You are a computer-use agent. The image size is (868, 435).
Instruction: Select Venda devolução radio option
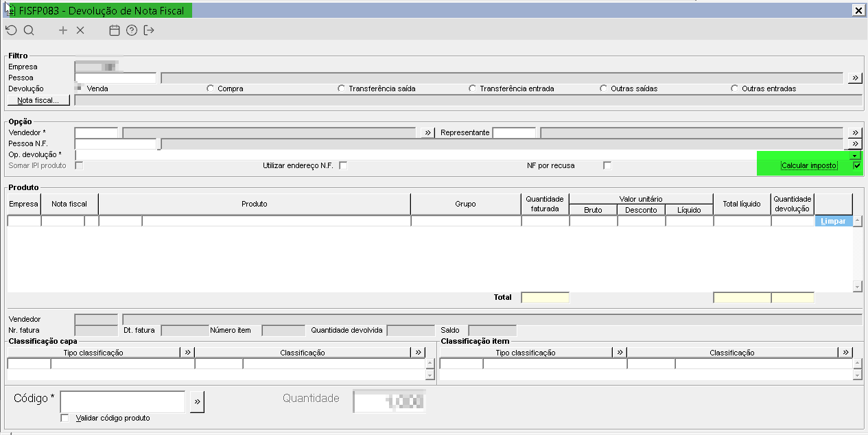[x=79, y=89]
